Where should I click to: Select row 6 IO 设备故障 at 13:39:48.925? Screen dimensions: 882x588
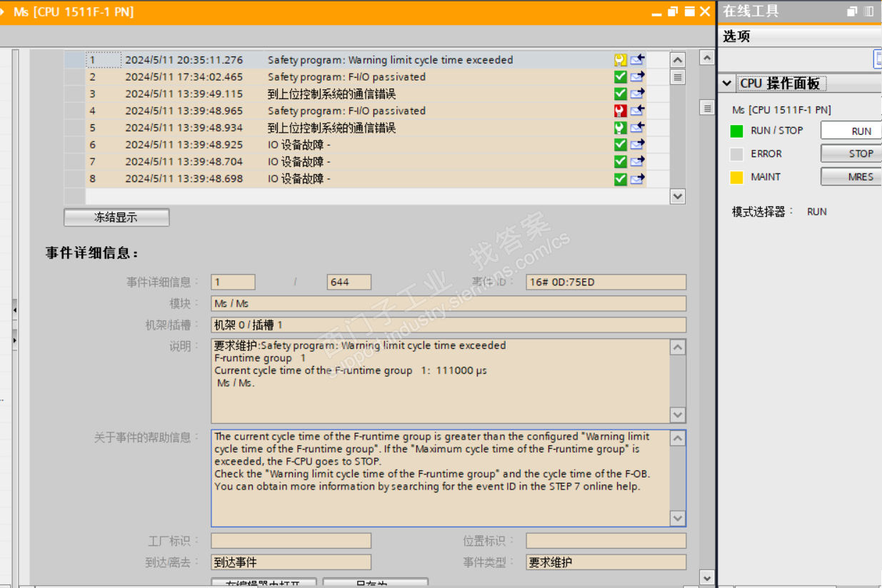pos(366,145)
